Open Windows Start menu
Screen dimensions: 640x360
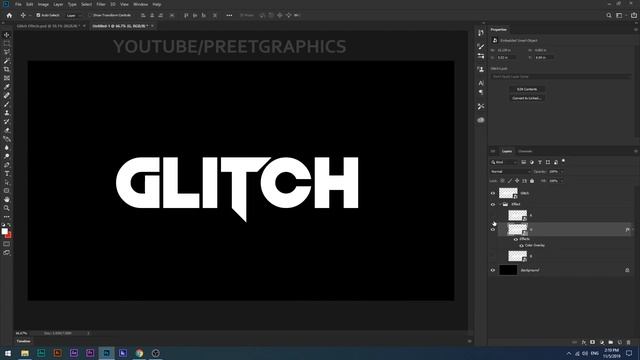(8, 353)
